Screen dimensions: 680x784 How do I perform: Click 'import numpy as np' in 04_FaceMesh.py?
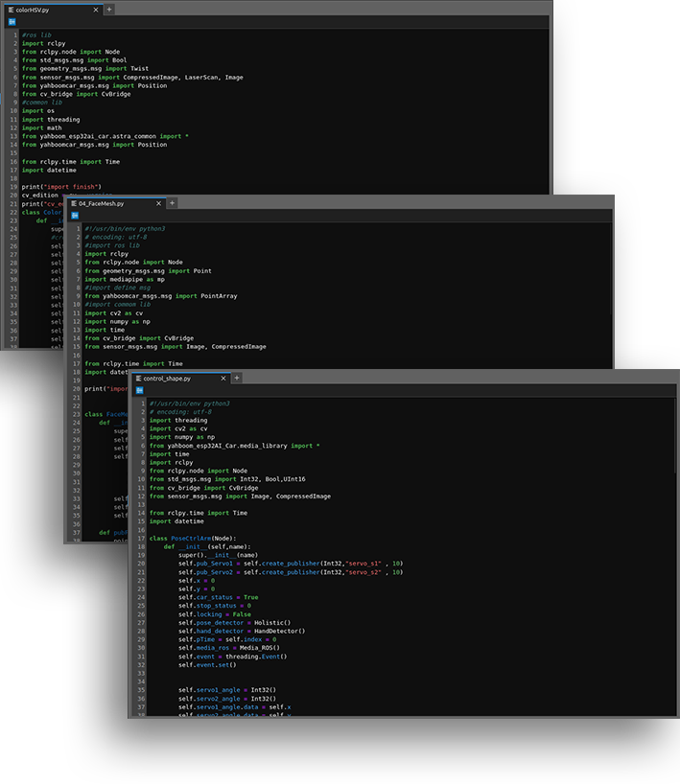(117, 321)
